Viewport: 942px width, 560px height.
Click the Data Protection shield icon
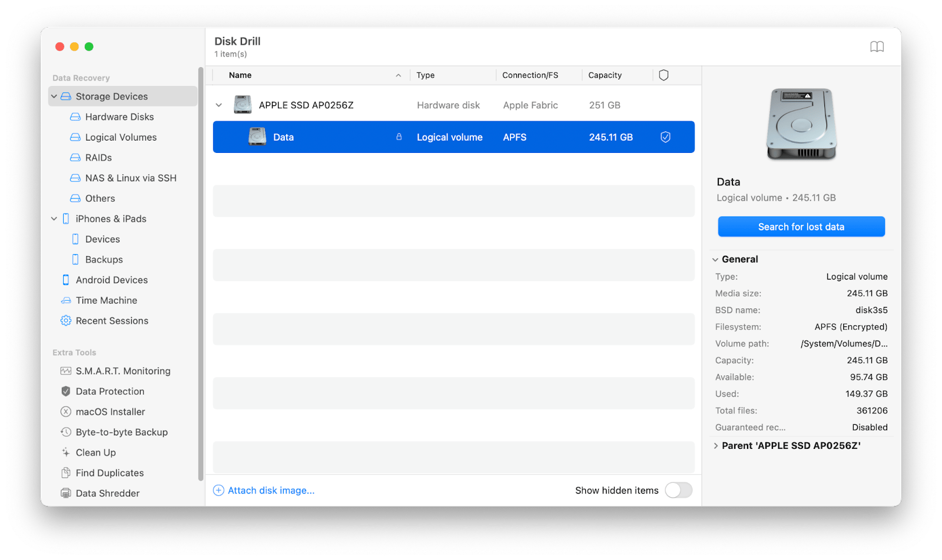[66, 391]
